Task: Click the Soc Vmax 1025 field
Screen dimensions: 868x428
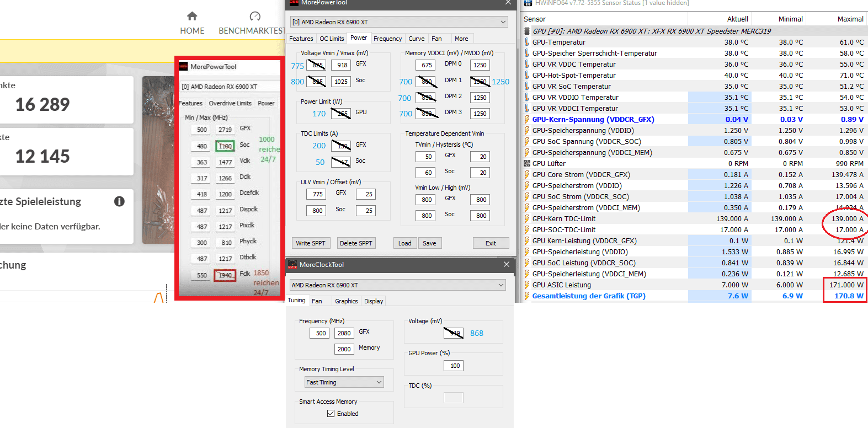Action: (x=341, y=82)
